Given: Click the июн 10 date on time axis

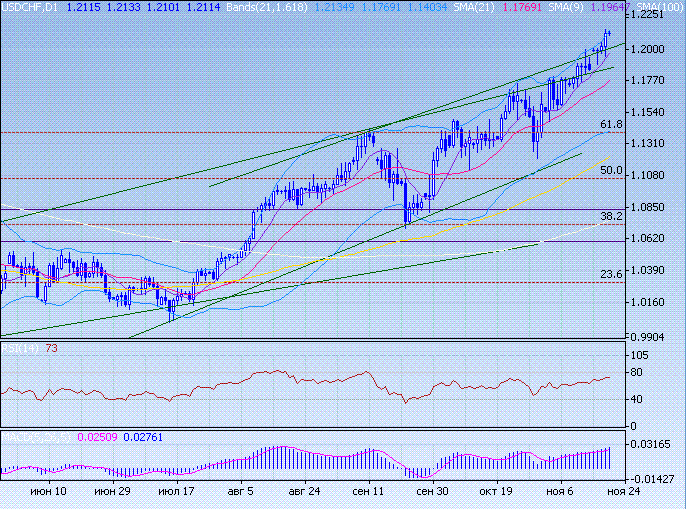Looking at the screenshot, I should pyautogui.click(x=48, y=493).
